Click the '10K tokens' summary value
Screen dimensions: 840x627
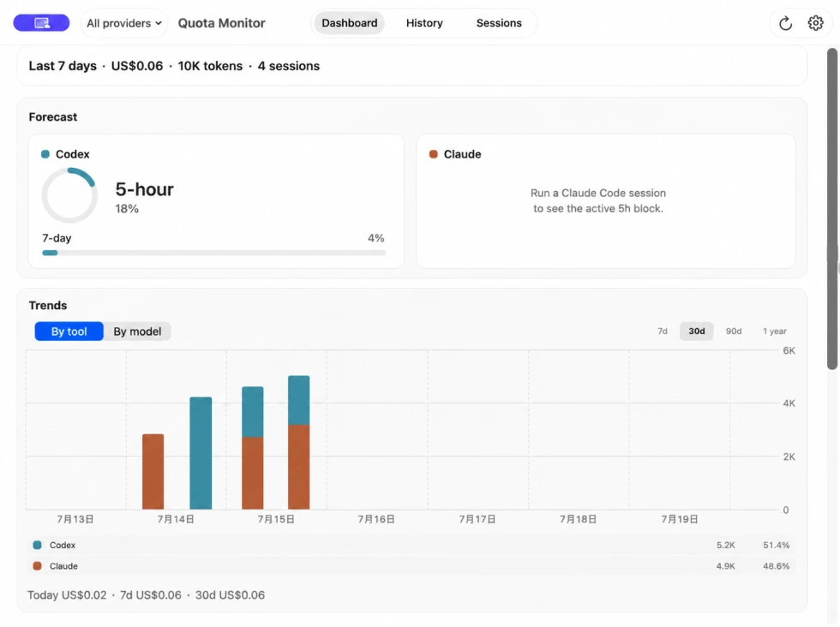(210, 66)
